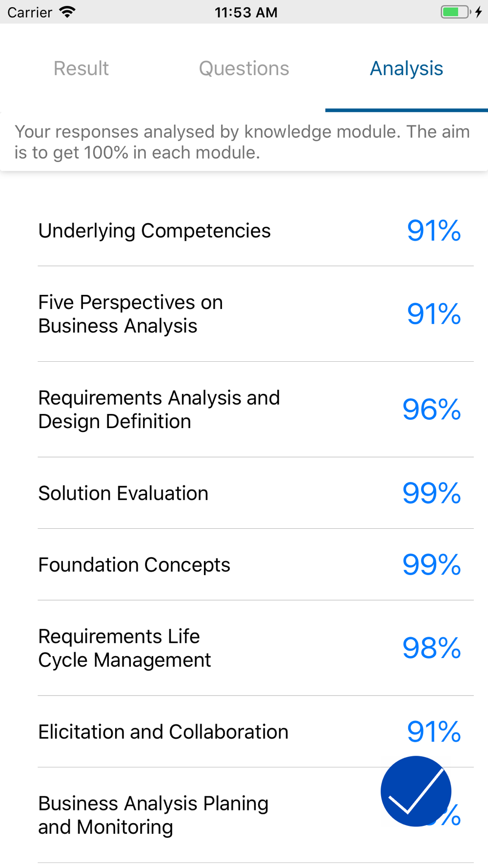Screen dimensions: 488x868
Task: Tap the 96% score for Requirements Analysis
Action: point(432,410)
